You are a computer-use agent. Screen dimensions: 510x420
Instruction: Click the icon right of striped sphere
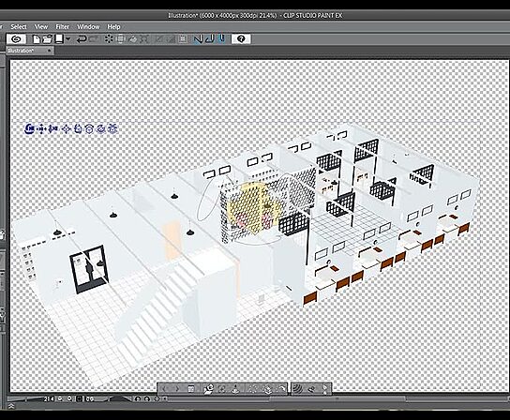click(311, 389)
